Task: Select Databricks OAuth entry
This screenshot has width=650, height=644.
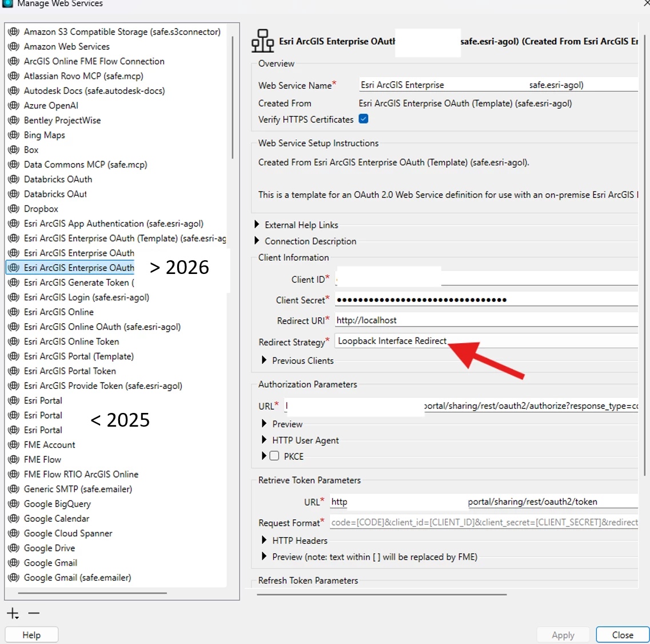Action: click(x=58, y=179)
